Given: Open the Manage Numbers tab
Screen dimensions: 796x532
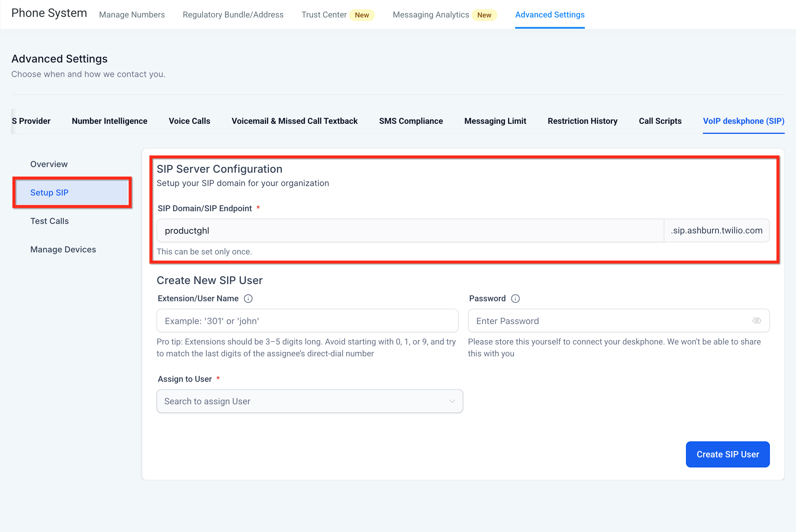Looking at the screenshot, I should (x=132, y=15).
